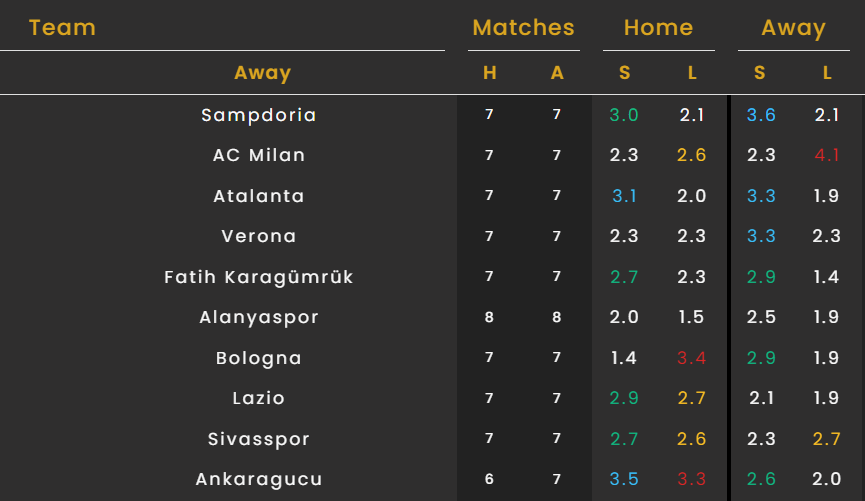Open the Sampdoria team row
Viewport: 865px width, 501px height.
259,115
